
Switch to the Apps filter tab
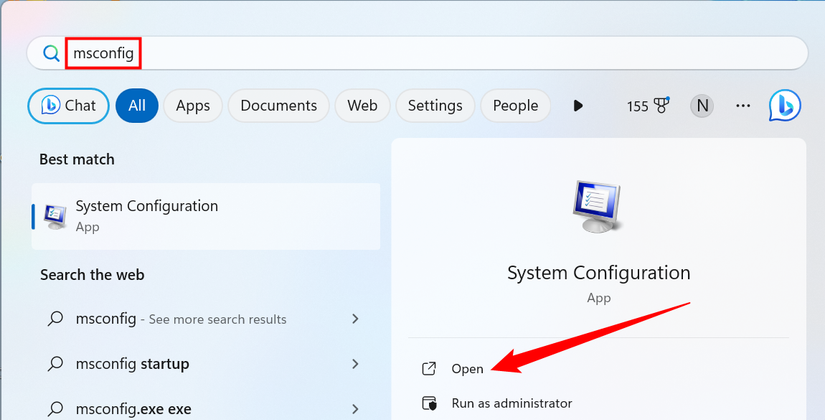[x=193, y=105]
